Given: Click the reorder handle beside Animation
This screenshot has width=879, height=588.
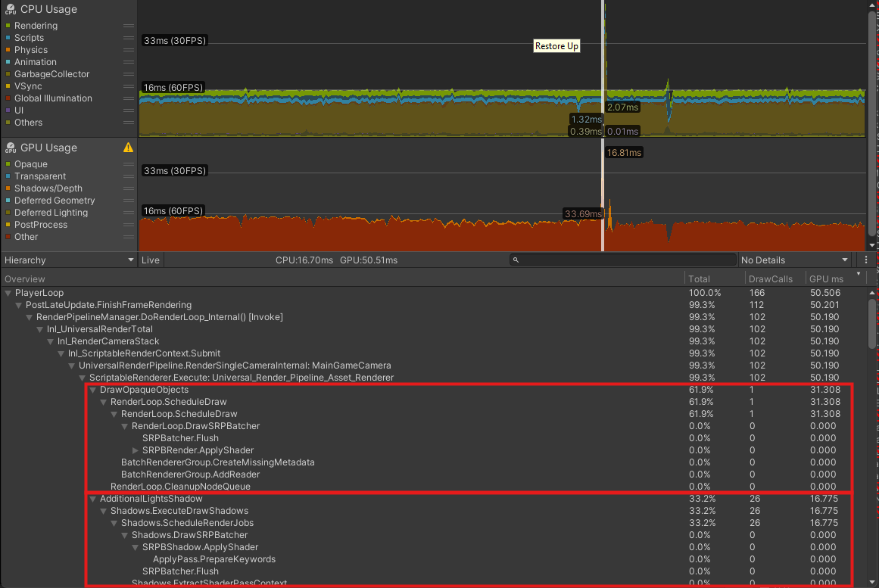Looking at the screenshot, I should (x=129, y=61).
